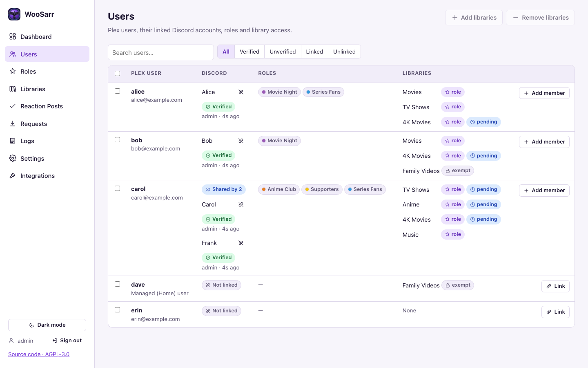Click the Add libraries button
Screen dimensions: 588x368
[474, 18]
